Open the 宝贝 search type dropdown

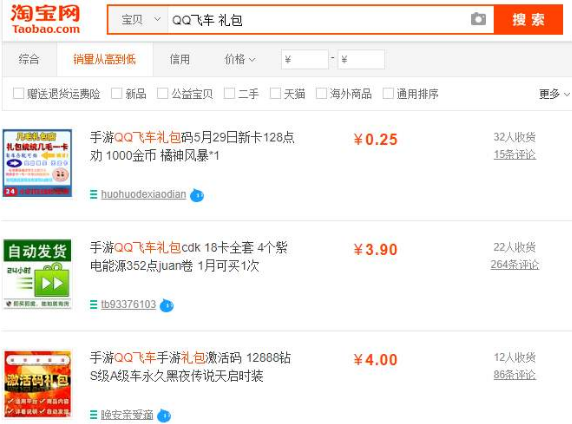pos(139,20)
